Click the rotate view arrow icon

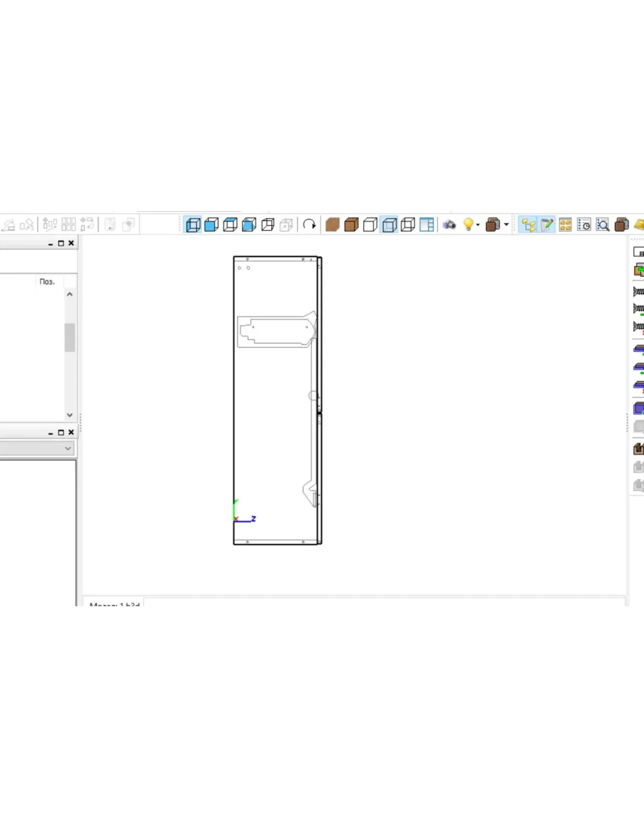(x=309, y=225)
